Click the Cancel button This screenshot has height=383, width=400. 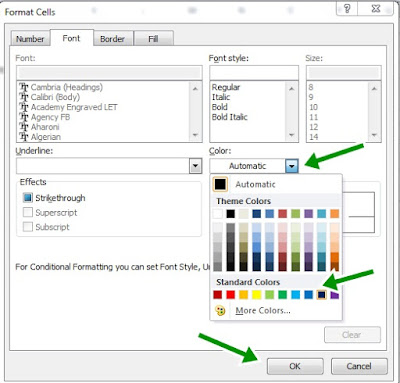[x=359, y=366]
